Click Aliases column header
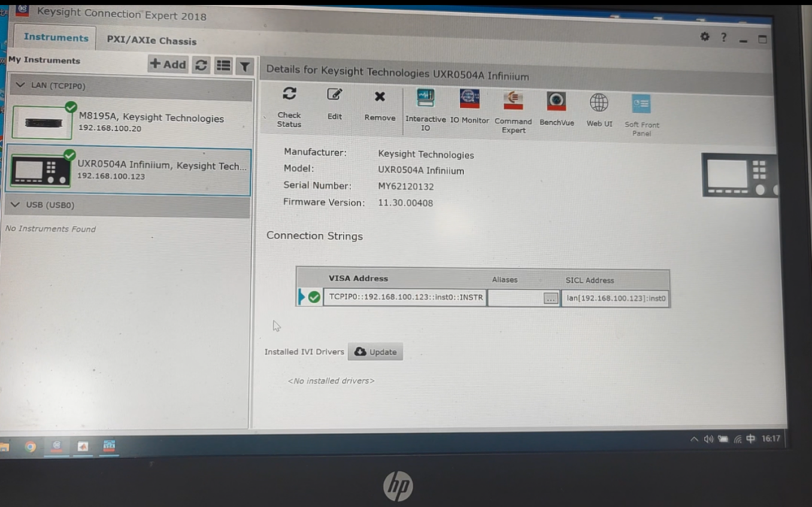The height and width of the screenshot is (507, 812). tap(504, 280)
